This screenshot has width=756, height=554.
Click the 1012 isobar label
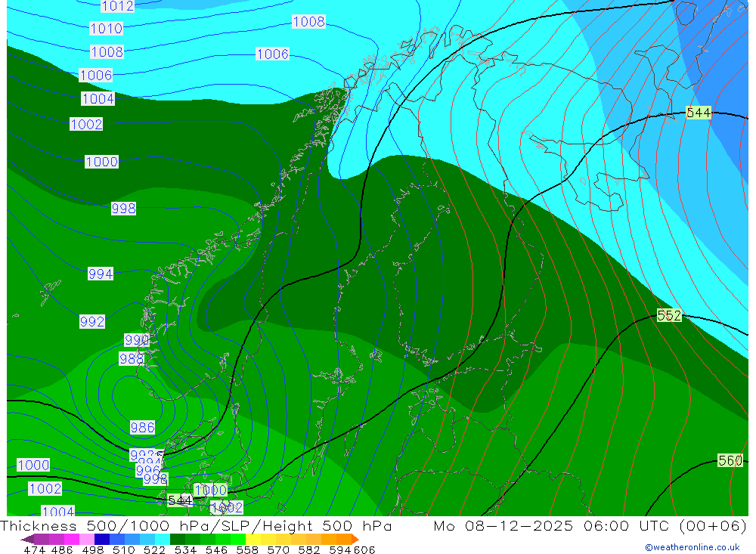coord(117,6)
